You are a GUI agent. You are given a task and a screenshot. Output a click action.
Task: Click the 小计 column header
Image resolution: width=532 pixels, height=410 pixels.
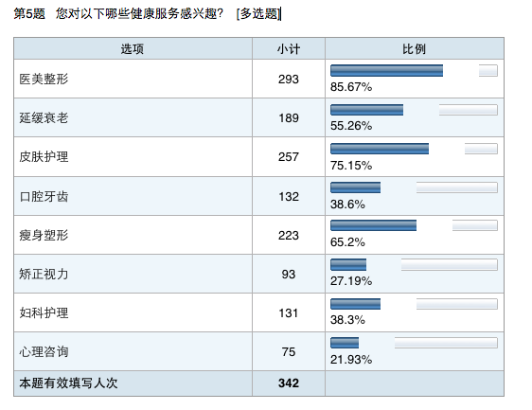[x=289, y=49]
